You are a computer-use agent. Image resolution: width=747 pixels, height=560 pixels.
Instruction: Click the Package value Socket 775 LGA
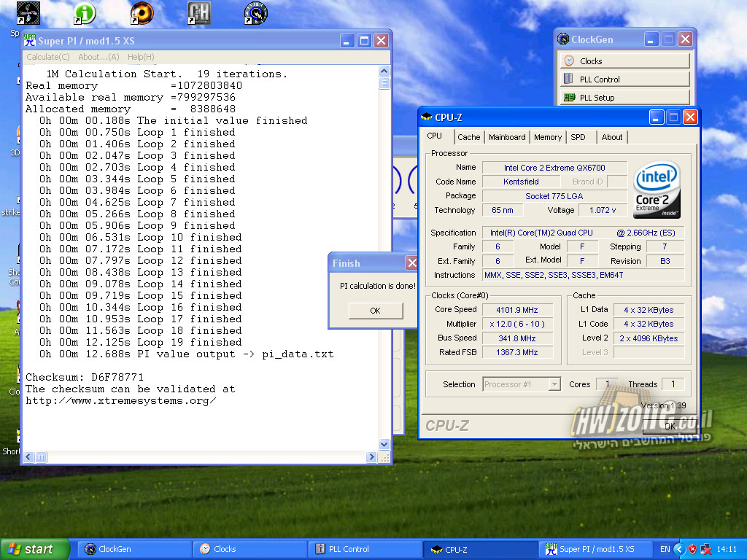554,195
